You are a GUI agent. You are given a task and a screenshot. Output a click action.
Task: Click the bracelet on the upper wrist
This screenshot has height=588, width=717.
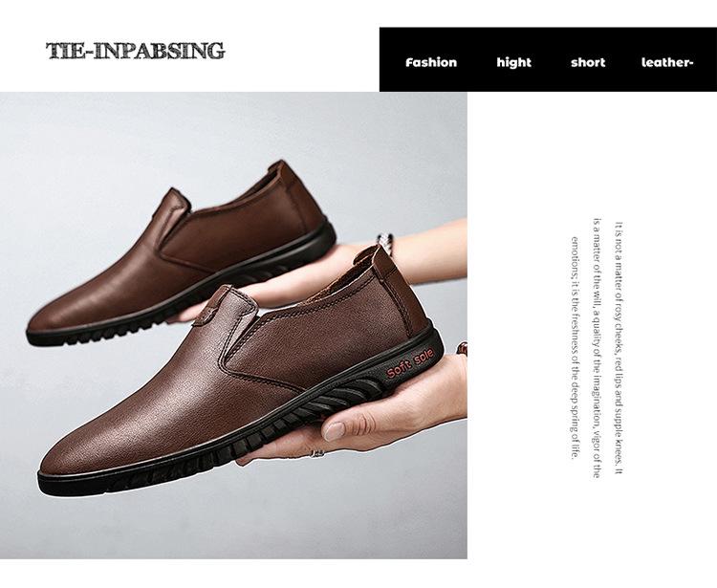pyautogui.click(x=384, y=240)
